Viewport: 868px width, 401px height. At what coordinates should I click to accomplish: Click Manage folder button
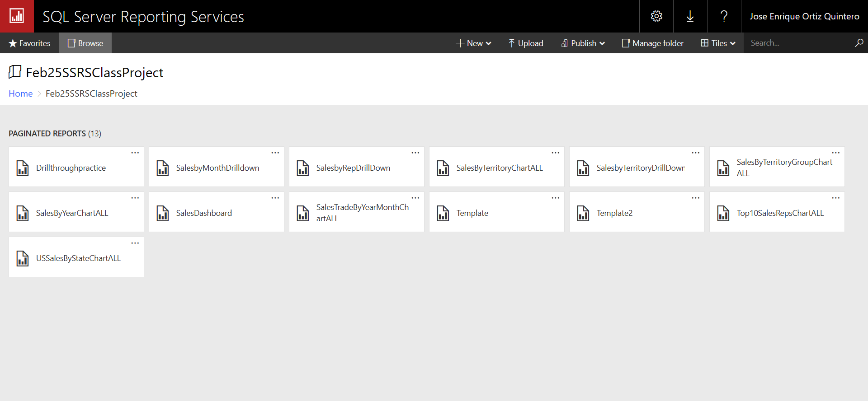tap(653, 43)
